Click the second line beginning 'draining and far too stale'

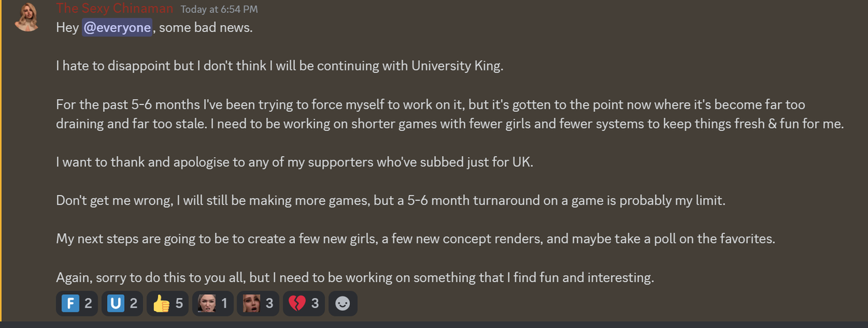click(x=450, y=125)
